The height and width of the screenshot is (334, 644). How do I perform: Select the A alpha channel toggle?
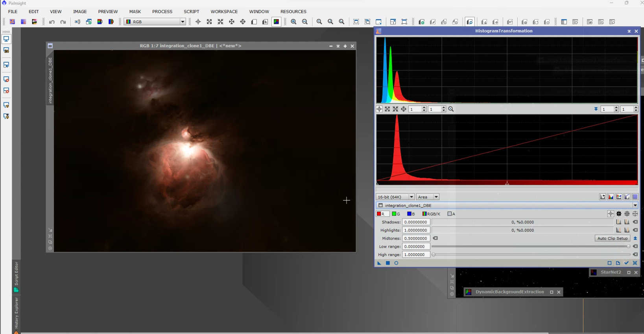pos(451,214)
